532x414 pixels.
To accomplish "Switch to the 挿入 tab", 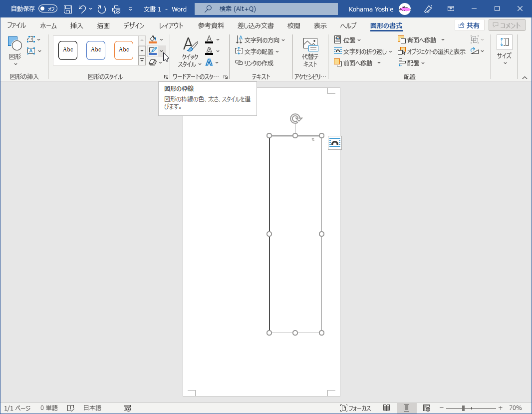I will (x=77, y=26).
